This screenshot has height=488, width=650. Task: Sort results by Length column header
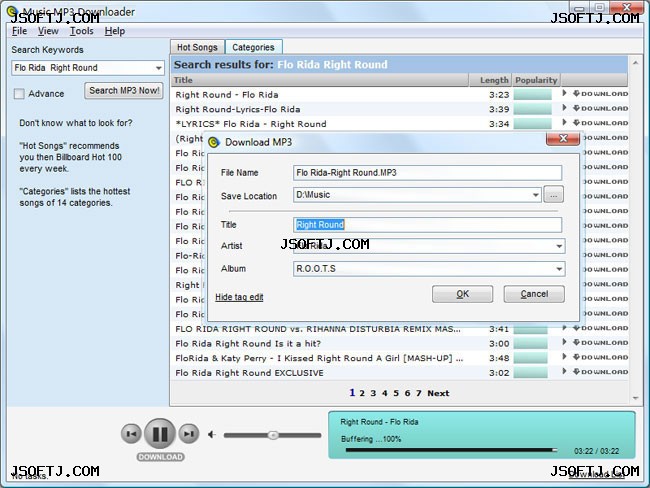click(491, 80)
